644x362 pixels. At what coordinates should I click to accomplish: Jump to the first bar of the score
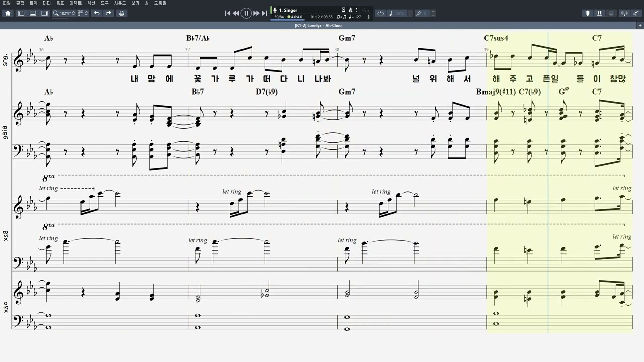[228, 13]
